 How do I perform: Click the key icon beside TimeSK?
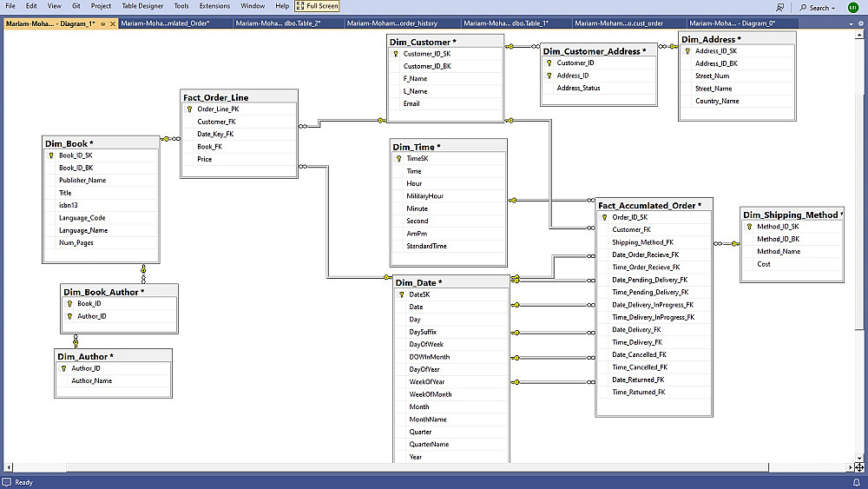click(x=398, y=158)
